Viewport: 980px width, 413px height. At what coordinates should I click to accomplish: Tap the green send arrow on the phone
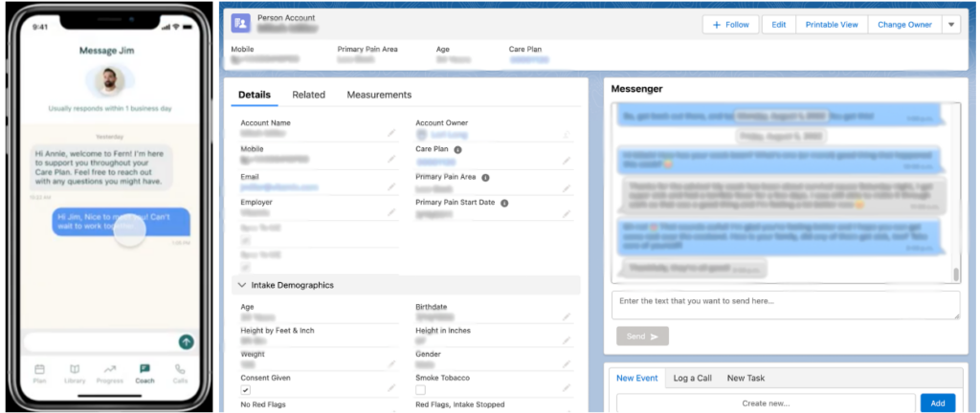click(x=186, y=342)
